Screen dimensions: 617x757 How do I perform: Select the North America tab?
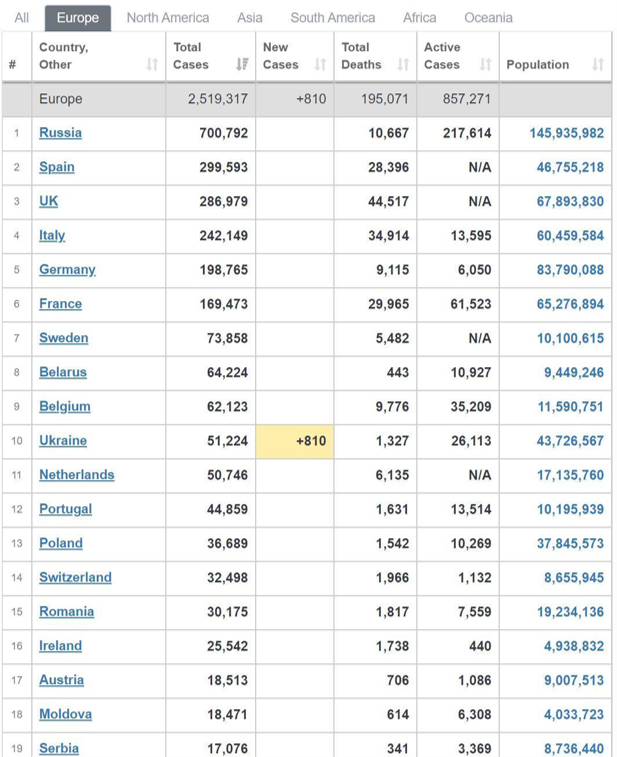(168, 18)
